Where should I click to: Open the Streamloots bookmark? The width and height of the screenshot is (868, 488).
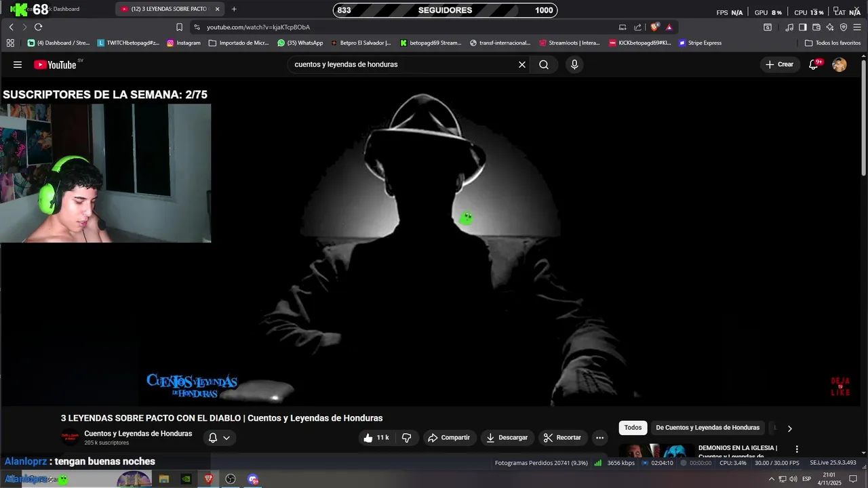[x=570, y=43]
